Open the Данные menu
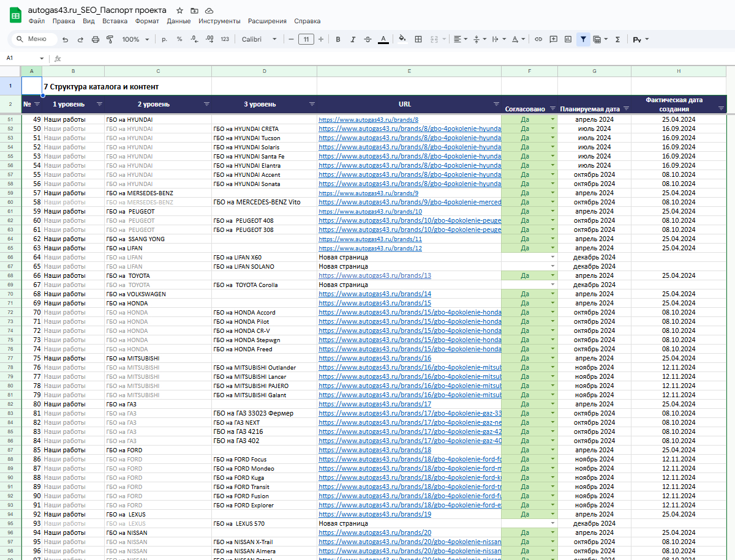The width and height of the screenshot is (735, 560). [178, 21]
